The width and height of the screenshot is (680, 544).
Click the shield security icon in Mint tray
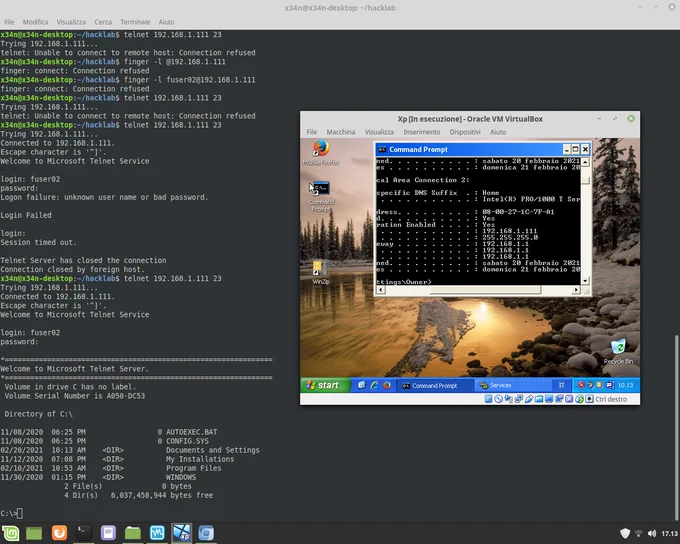(624, 533)
